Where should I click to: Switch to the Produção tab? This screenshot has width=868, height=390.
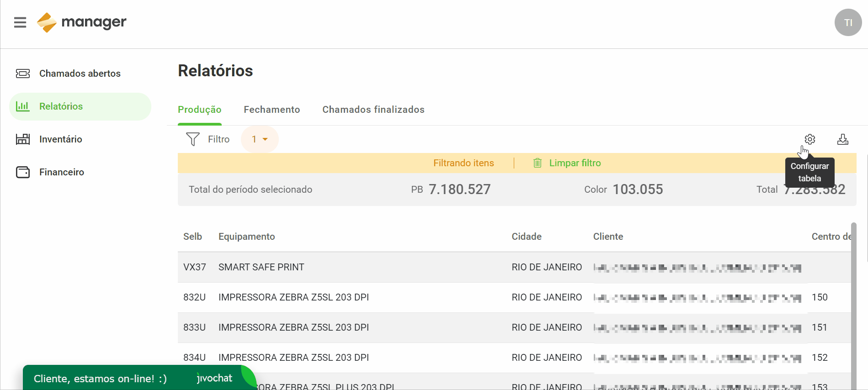point(200,110)
